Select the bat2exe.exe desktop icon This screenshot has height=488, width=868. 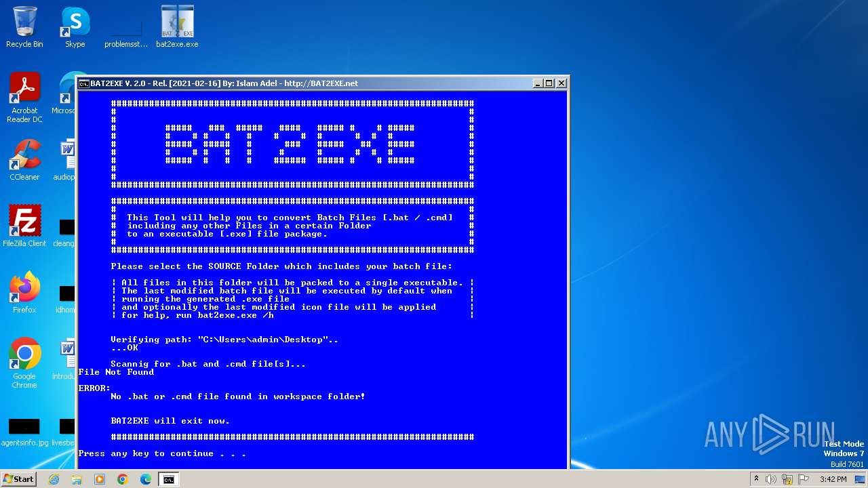(x=177, y=27)
